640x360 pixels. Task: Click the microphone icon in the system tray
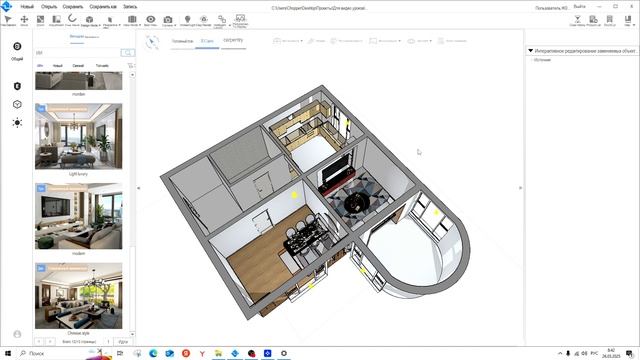click(x=568, y=353)
